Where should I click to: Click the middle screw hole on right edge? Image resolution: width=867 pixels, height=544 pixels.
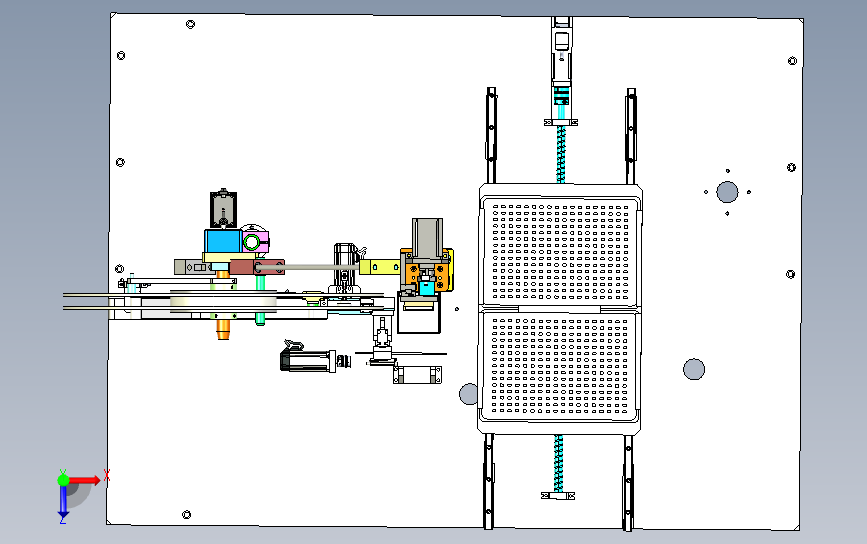tap(791, 168)
